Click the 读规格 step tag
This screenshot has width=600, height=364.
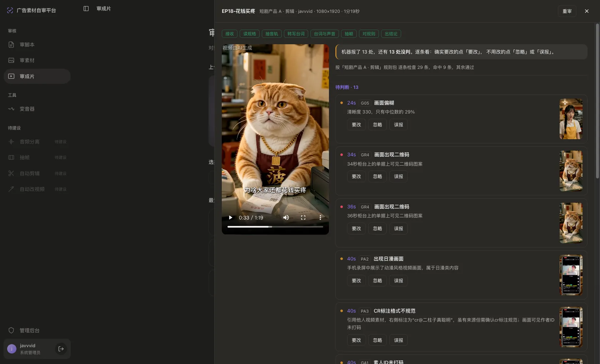(250, 34)
